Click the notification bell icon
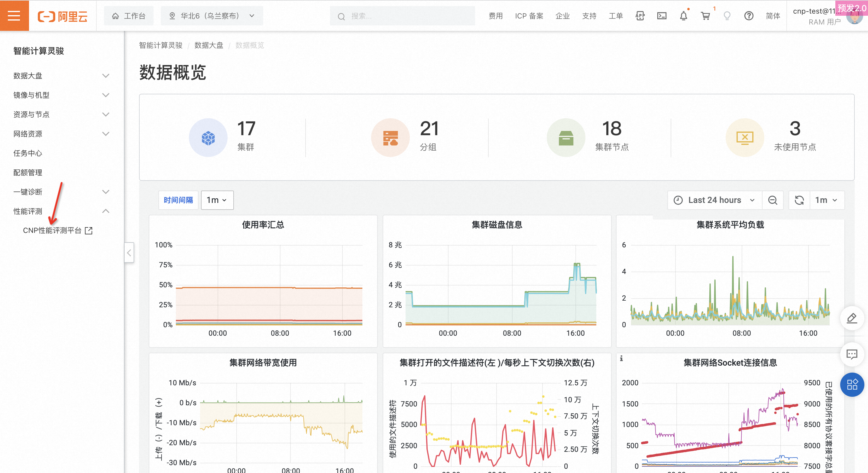 click(x=683, y=16)
